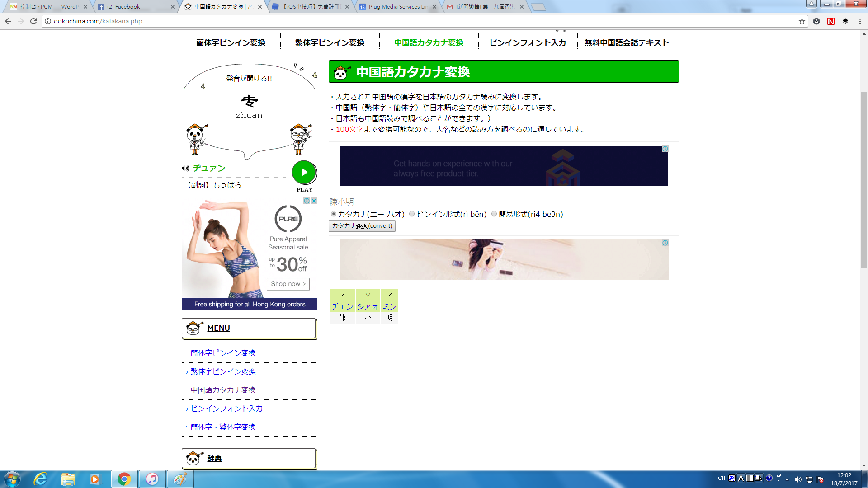The height and width of the screenshot is (488, 868).
Task: Click the back navigation arrow
Action: 8,21
